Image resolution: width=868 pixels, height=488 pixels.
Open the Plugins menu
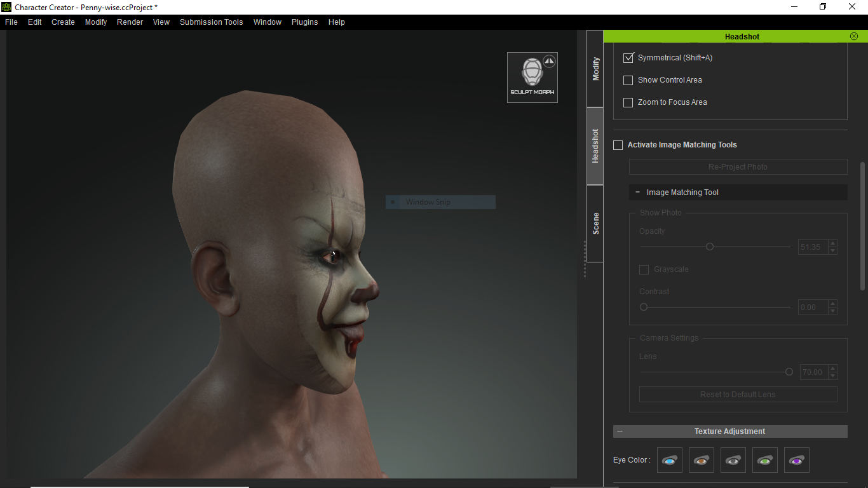coord(305,22)
